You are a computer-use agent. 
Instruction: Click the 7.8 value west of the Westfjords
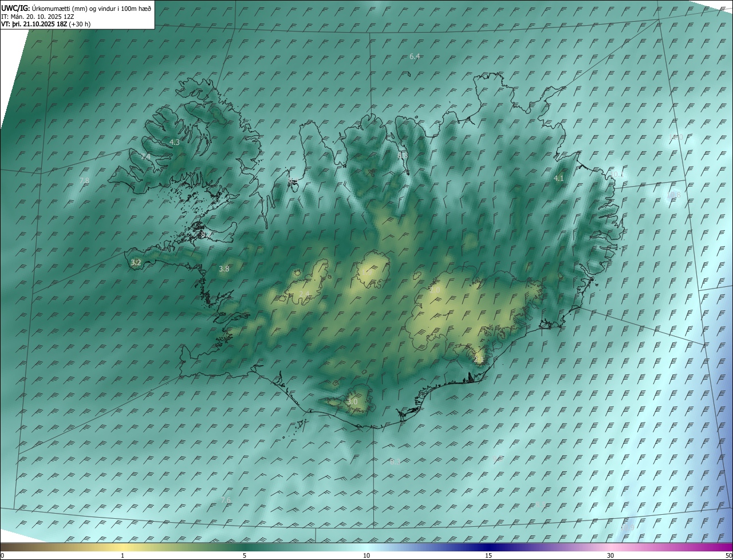tap(84, 180)
